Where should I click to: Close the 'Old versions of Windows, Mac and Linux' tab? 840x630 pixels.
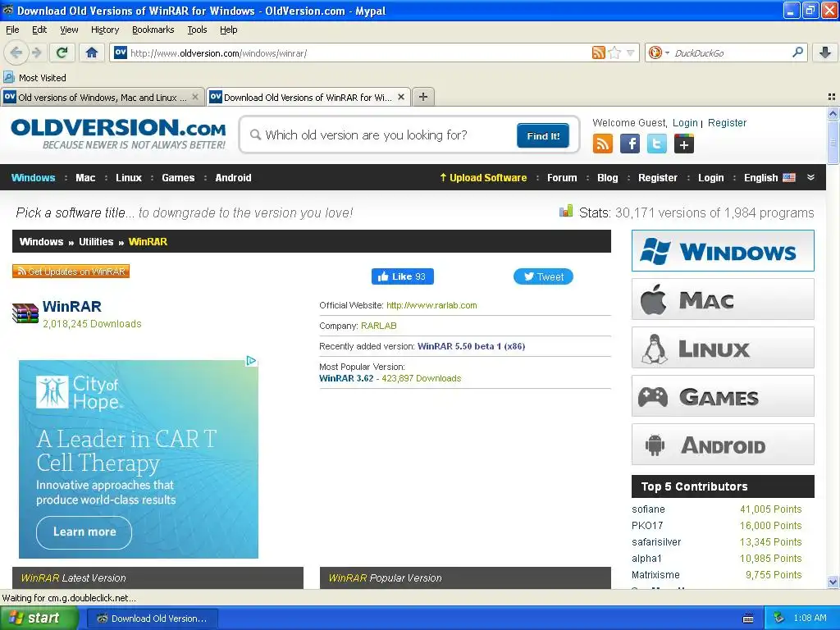coord(195,97)
